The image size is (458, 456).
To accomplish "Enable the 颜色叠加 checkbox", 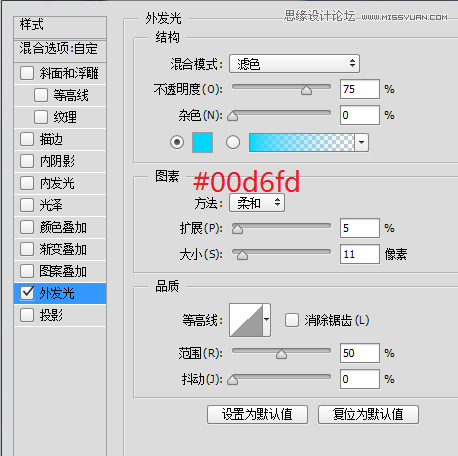I will (x=27, y=227).
